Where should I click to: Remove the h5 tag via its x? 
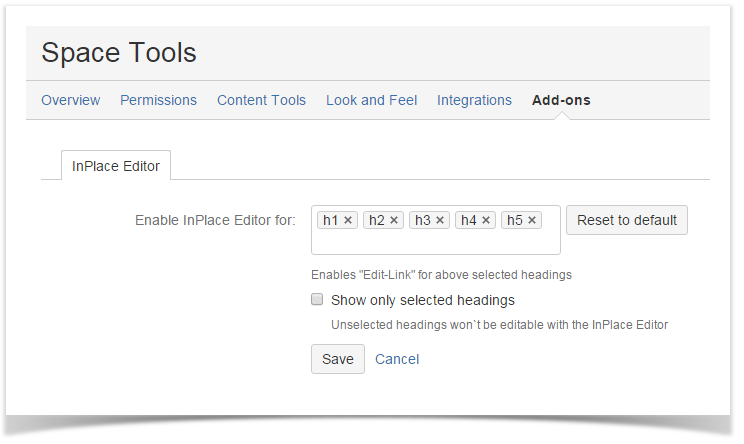(532, 220)
